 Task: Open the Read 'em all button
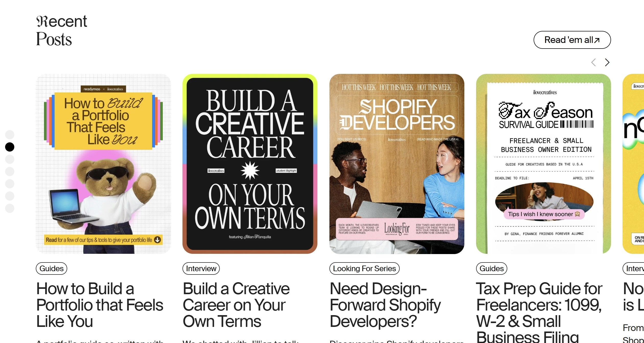click(572, 40)
